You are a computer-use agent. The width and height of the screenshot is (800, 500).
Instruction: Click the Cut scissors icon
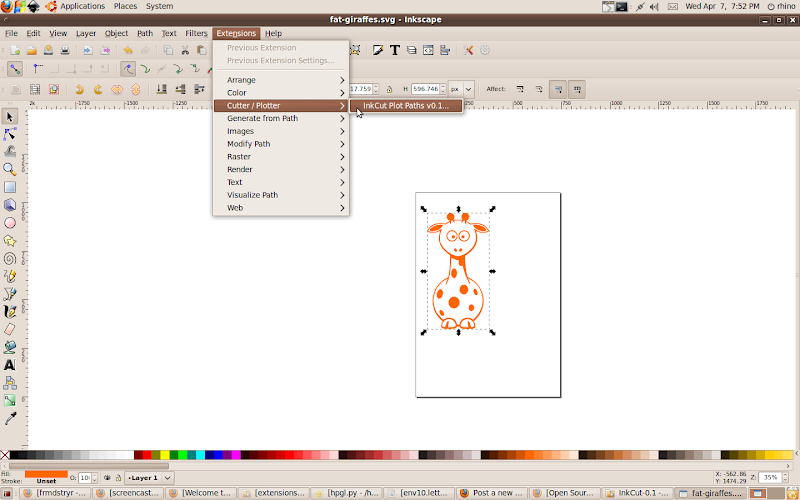(185, 50)
